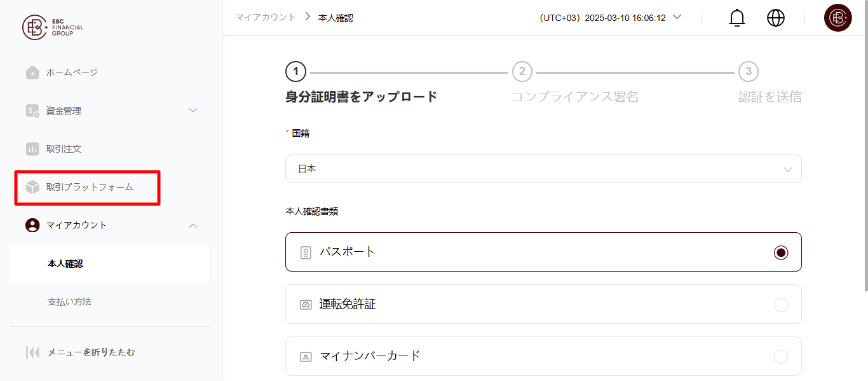Click the funds management icon beside 資金管理
868x381 pixels.
(32, 111)
